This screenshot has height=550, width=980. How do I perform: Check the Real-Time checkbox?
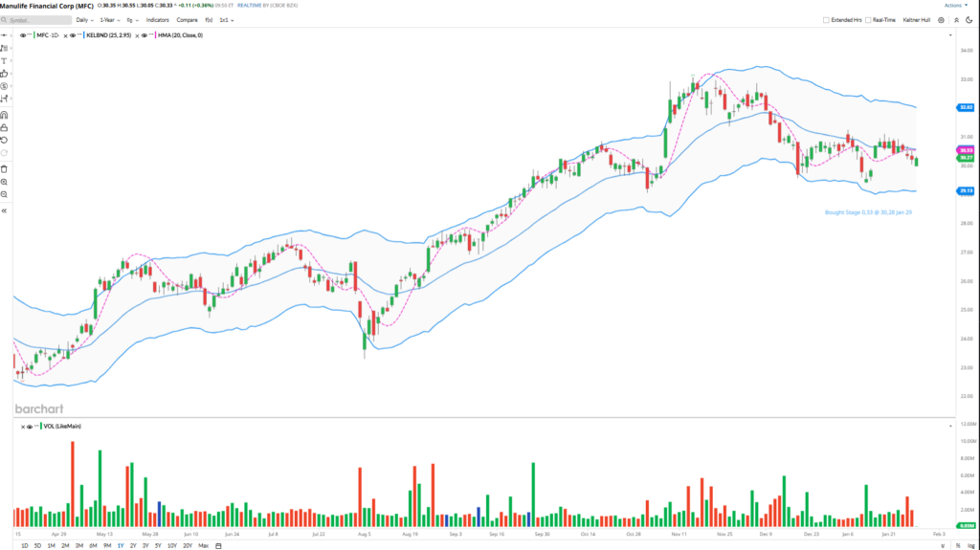868,19
